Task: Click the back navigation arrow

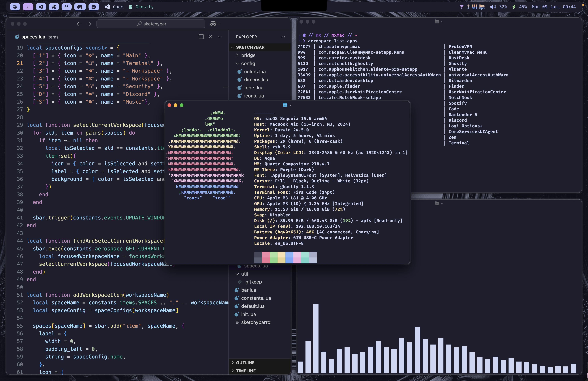Action: (79, 24)
